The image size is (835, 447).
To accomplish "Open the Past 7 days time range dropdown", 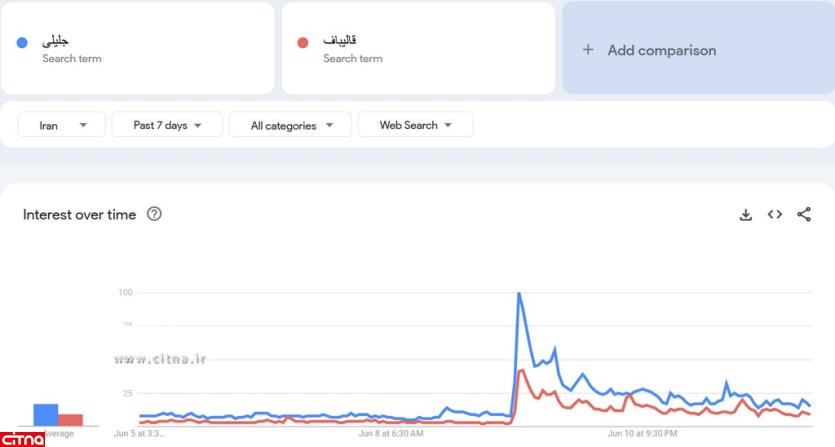I will click(167, 125).
